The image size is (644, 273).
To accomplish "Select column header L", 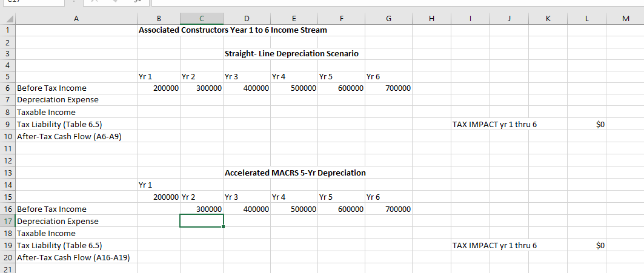I will (586, 18).
